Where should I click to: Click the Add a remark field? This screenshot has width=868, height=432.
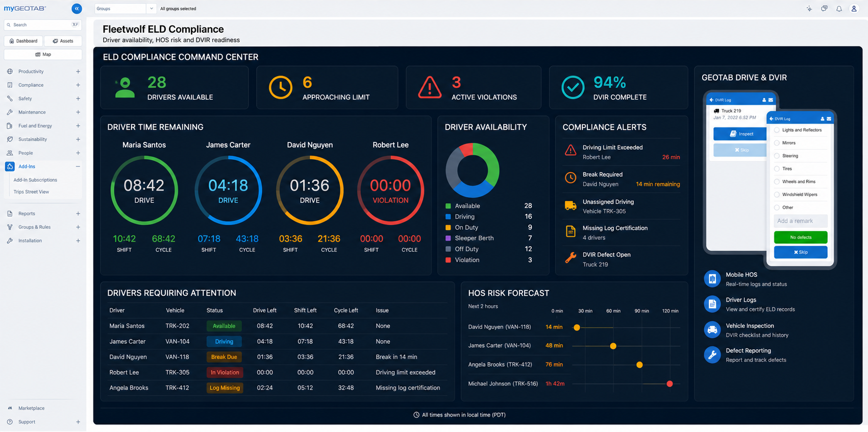point(801,221)
